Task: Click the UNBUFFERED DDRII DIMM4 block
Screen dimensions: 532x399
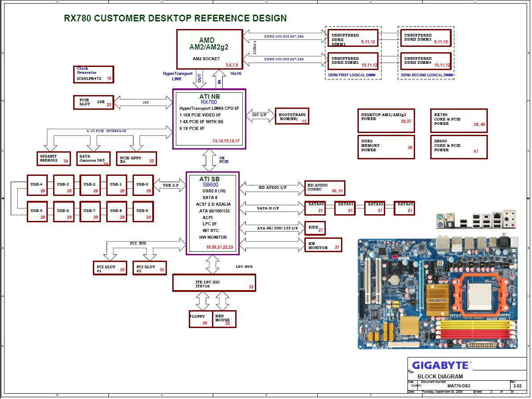Action: point(426,61)
